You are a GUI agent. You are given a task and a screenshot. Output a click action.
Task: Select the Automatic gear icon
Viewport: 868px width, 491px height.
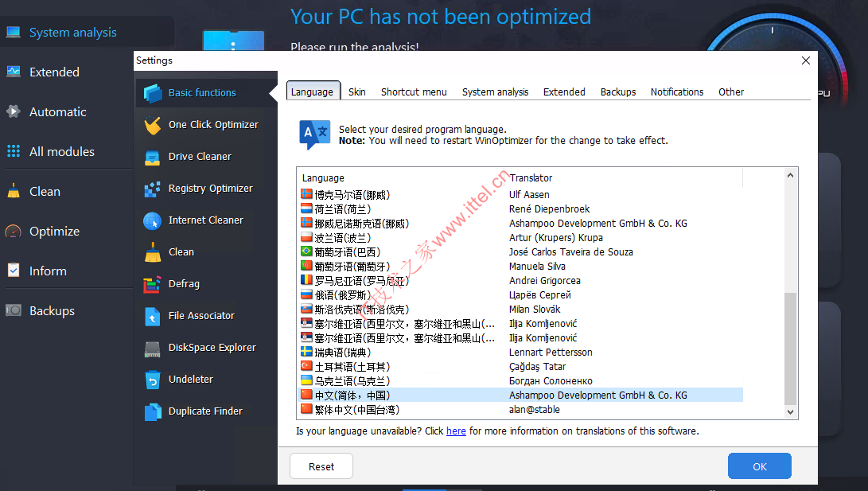14,111
